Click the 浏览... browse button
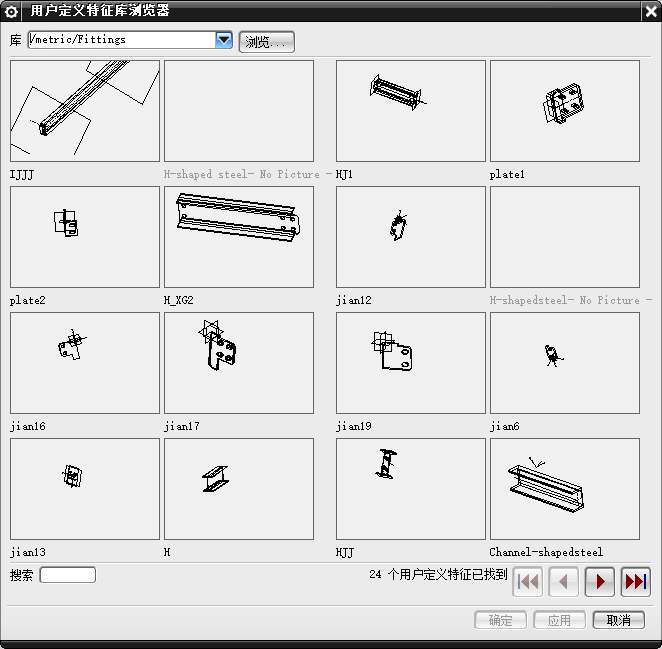The width and height of the screenshot is (662, 649). coord(266,42)
